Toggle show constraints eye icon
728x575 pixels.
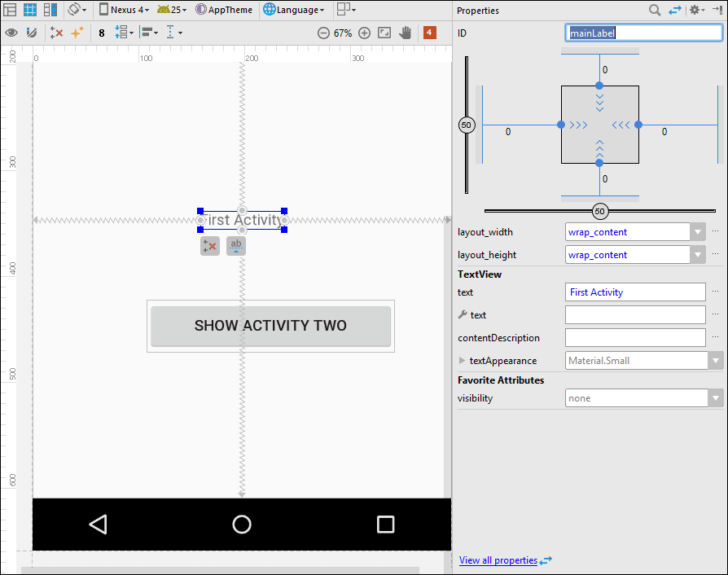[x=11, y=33]
